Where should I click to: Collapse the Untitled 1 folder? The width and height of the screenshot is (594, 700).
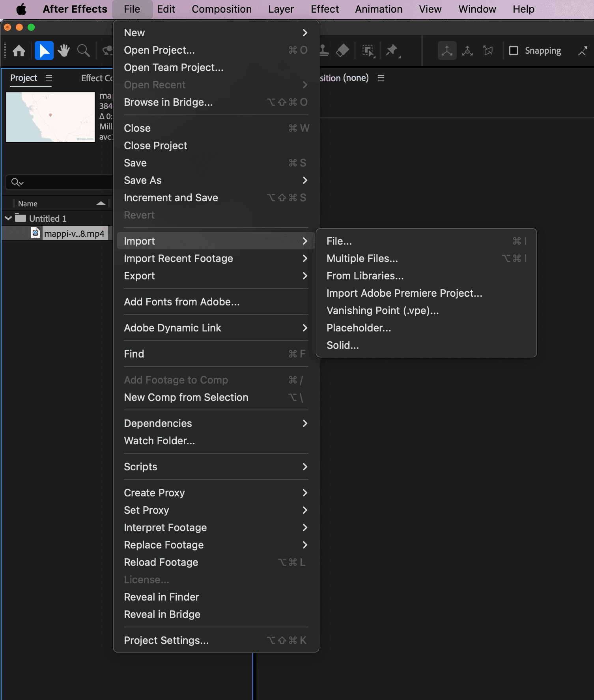coord(8,218)
